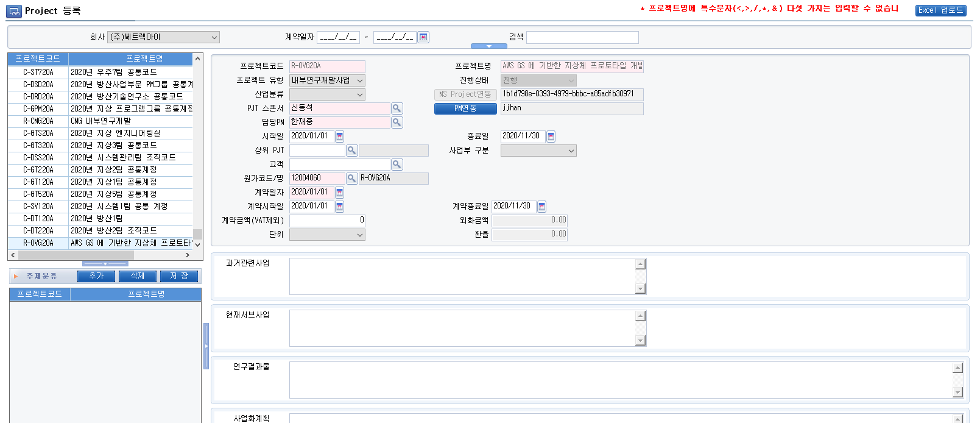Open calendar next to 계약일자 range filter
The height and width of the screenshot is (423, 980).
[x=423, y=37]
